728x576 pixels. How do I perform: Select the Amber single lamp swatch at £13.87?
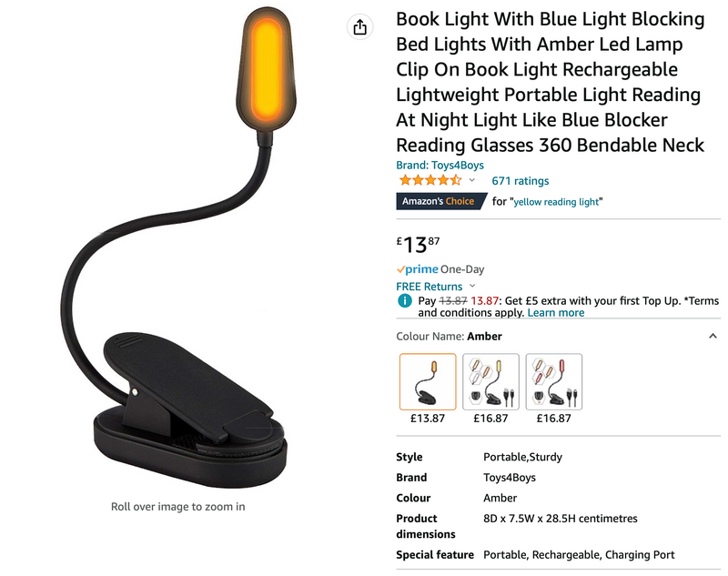(x=428, y=381)
